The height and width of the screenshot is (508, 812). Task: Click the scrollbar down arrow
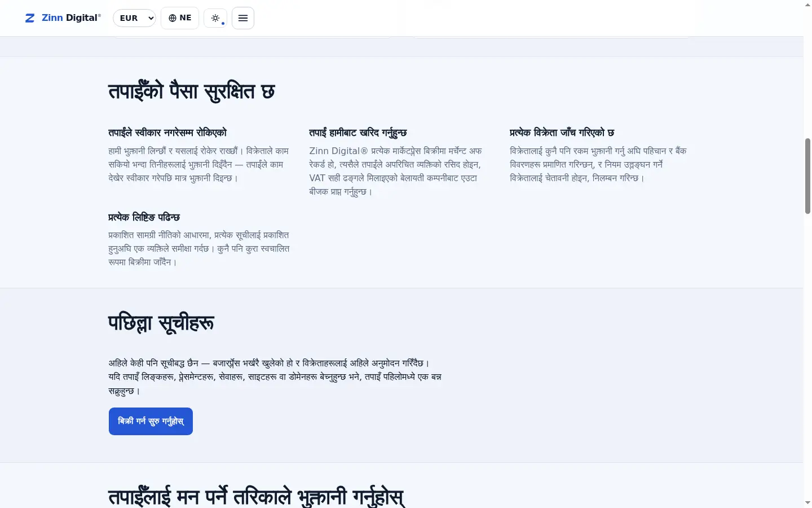click(x=807, y=502)
